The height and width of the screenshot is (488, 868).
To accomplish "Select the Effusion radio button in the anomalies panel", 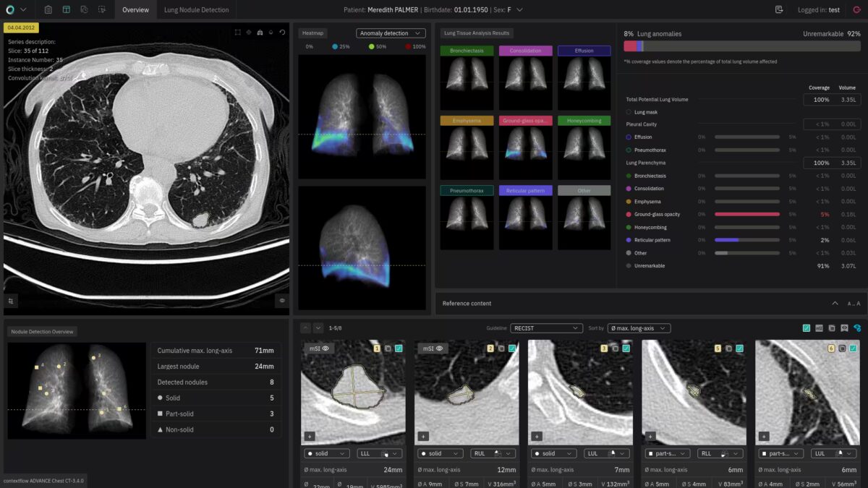I will pos(628,137).
